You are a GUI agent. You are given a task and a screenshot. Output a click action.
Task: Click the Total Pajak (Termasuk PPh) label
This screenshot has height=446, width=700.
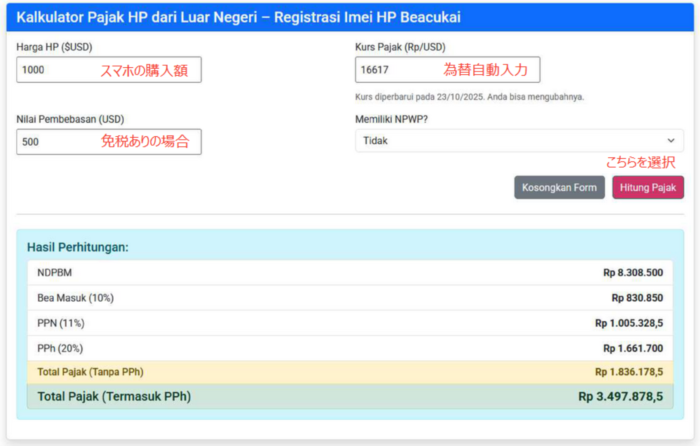point(114,397)
